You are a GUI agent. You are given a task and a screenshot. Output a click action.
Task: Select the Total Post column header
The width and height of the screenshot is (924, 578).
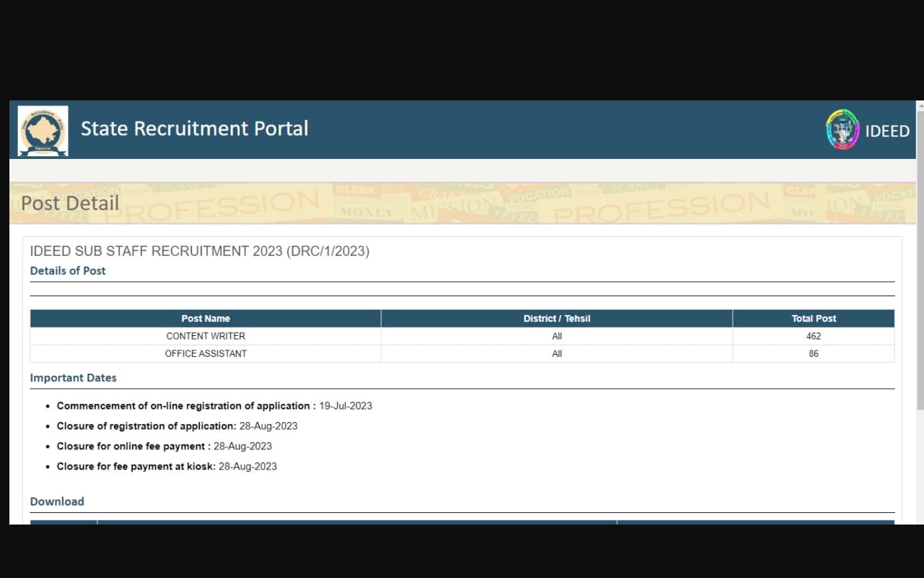coord(814,318)
